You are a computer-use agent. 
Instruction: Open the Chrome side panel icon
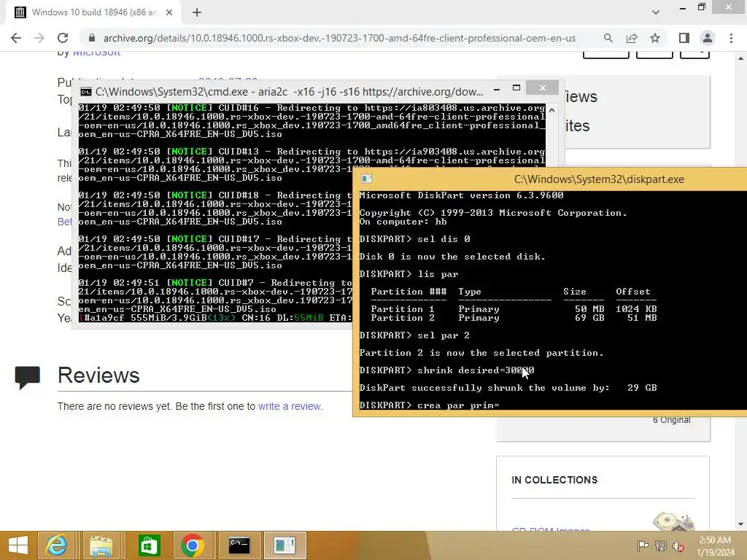click(684, 38)
